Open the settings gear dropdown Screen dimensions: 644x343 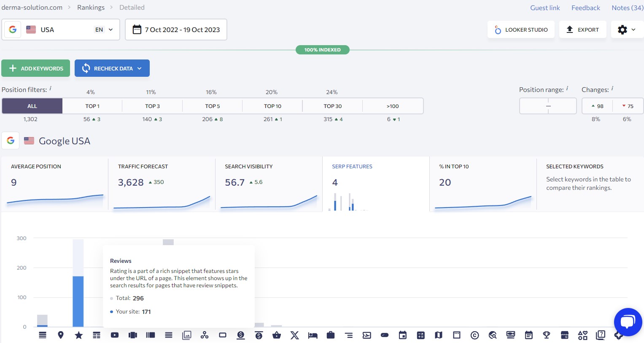(626, 30)
